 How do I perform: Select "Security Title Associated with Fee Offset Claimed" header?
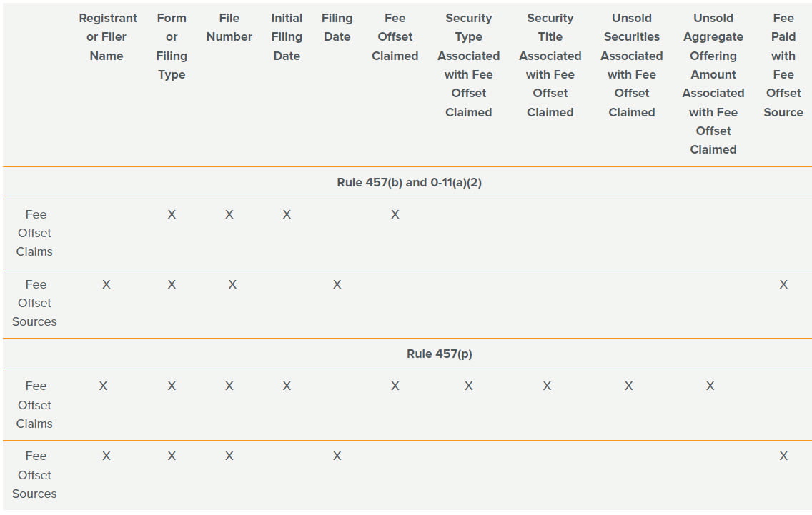[550, 65]
